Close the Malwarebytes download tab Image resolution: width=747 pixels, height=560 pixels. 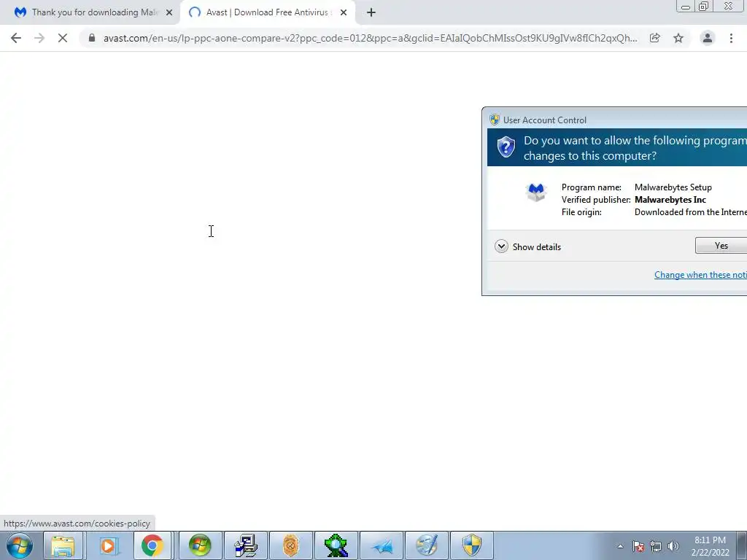tap(169, 12)
